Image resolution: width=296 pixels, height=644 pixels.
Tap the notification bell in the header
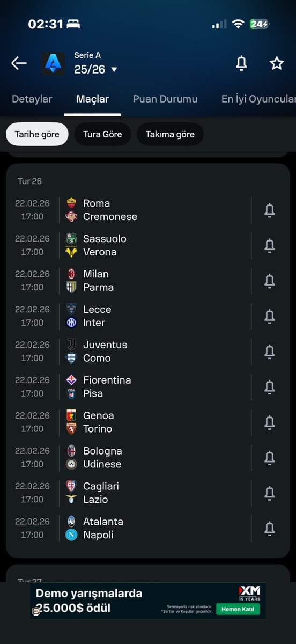click(241, 63)
